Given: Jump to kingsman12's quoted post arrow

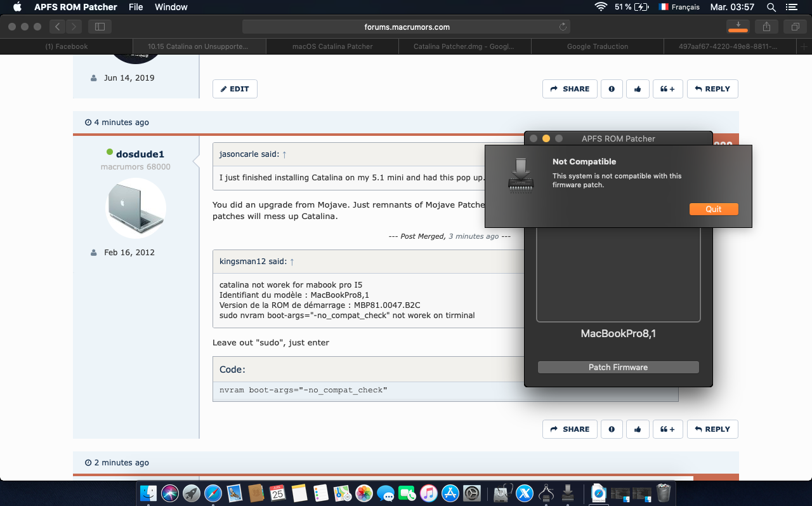Looking at the screenshot, I should pyautogui.click(x=292, y=262).
